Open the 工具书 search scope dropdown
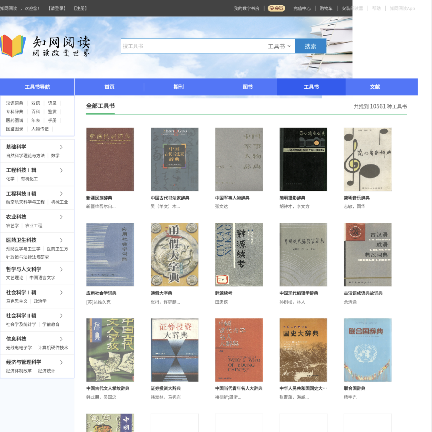 pyautogui.click(x=279, y=46)
